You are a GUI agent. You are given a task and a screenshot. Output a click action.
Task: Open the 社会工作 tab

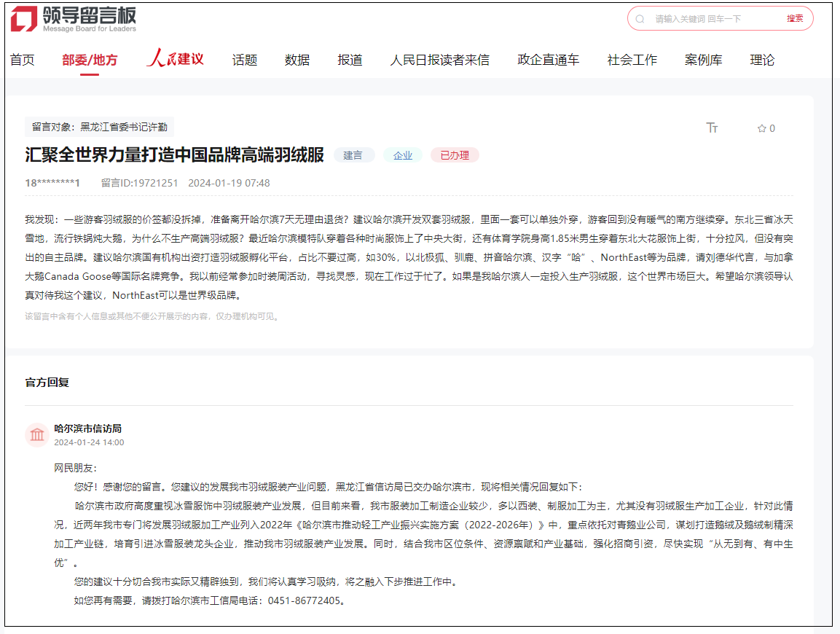(632, 60)
